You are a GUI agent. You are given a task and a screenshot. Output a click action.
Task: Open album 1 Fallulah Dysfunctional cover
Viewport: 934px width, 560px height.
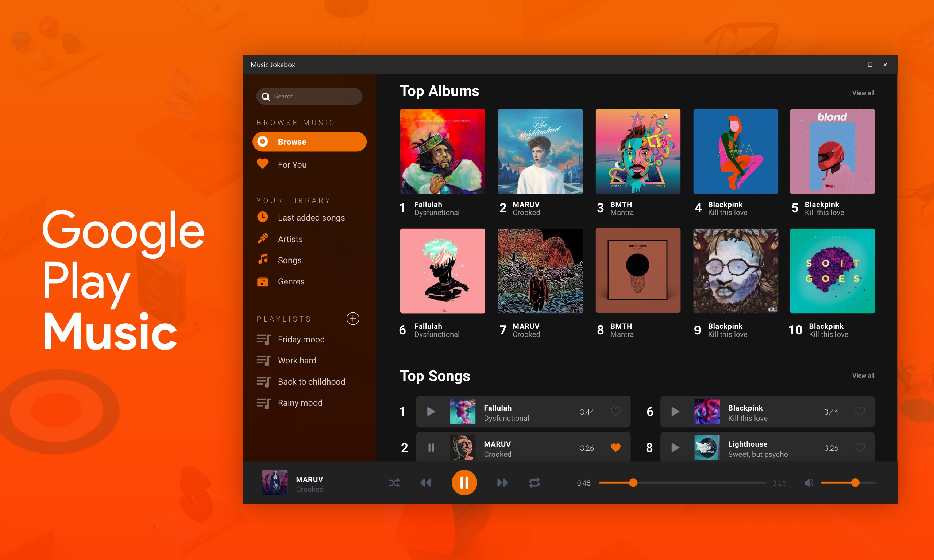(443, 151)
